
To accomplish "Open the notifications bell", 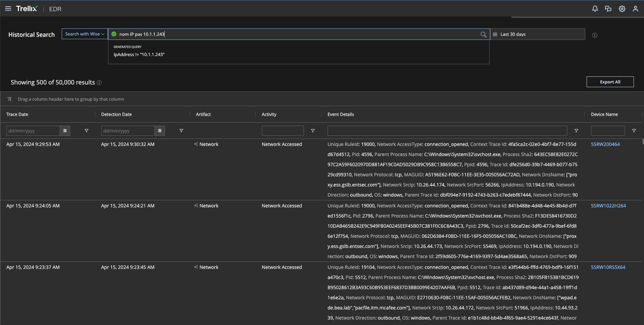I will 595,9.
